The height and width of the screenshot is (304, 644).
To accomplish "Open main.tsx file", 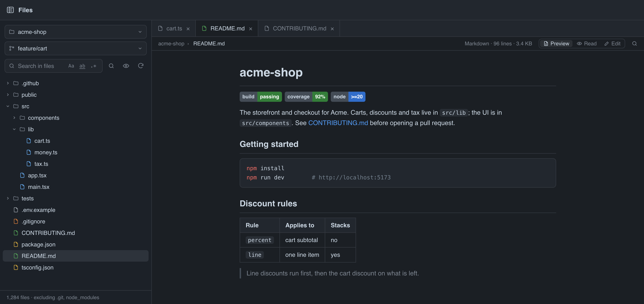I will point(75,187).
